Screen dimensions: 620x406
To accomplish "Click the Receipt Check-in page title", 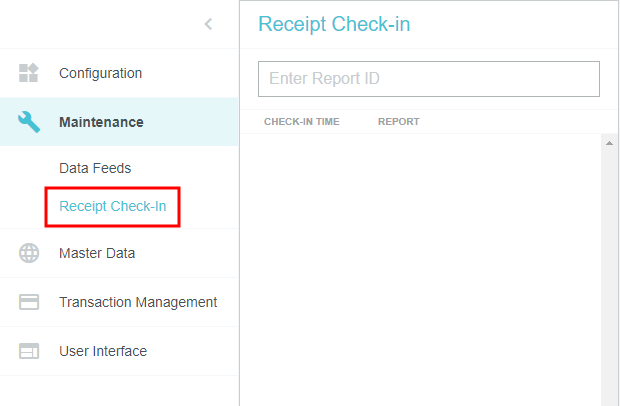I will [x=334, y=25].
